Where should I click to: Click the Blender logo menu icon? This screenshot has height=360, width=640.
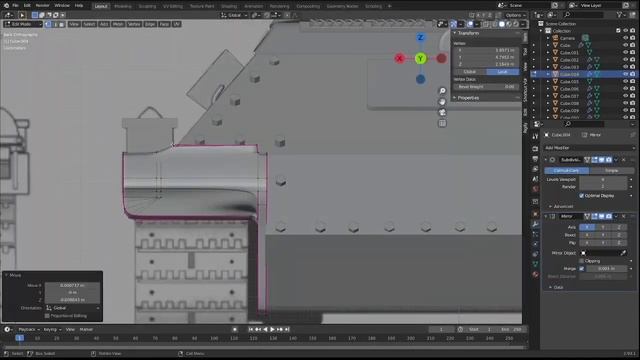(6, 6)
